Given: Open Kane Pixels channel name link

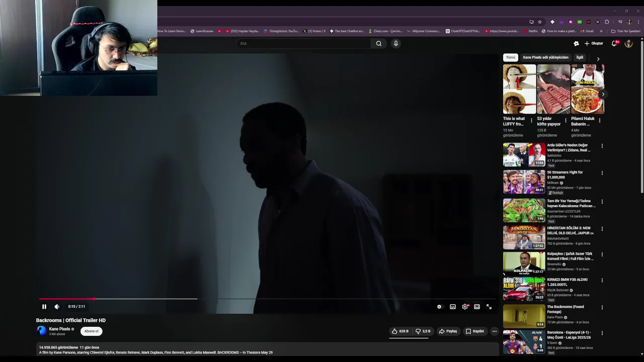Looking at the screenshot, I should click(x=59, y=329).
